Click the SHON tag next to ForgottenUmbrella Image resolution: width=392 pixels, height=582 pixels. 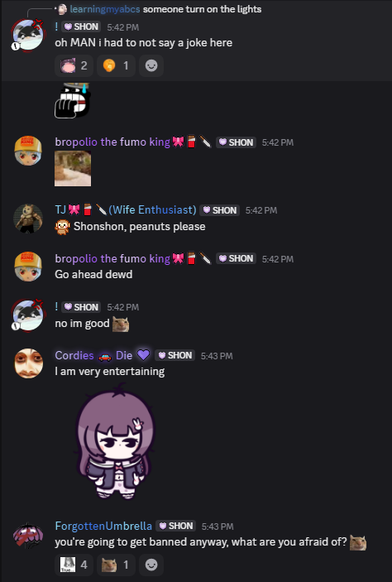(176, 526)
